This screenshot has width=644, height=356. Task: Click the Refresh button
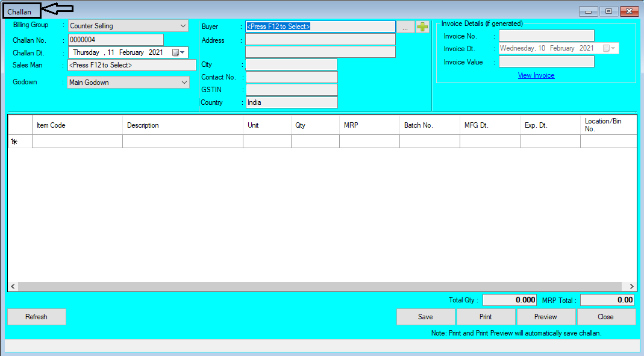[x=36, y=316]
